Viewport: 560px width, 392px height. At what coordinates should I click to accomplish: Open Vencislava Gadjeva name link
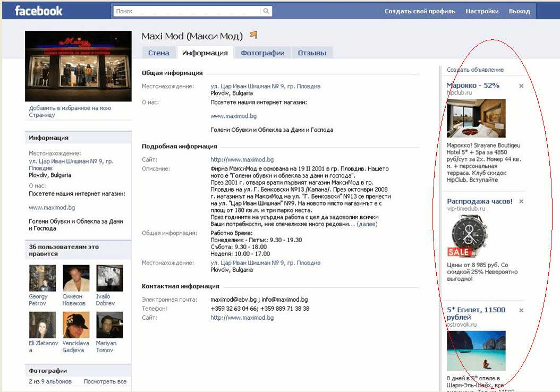(76, 347)
